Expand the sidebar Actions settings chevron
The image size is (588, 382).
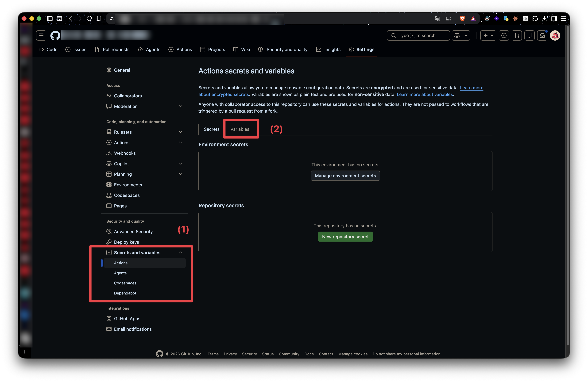(x=181, y=142)
